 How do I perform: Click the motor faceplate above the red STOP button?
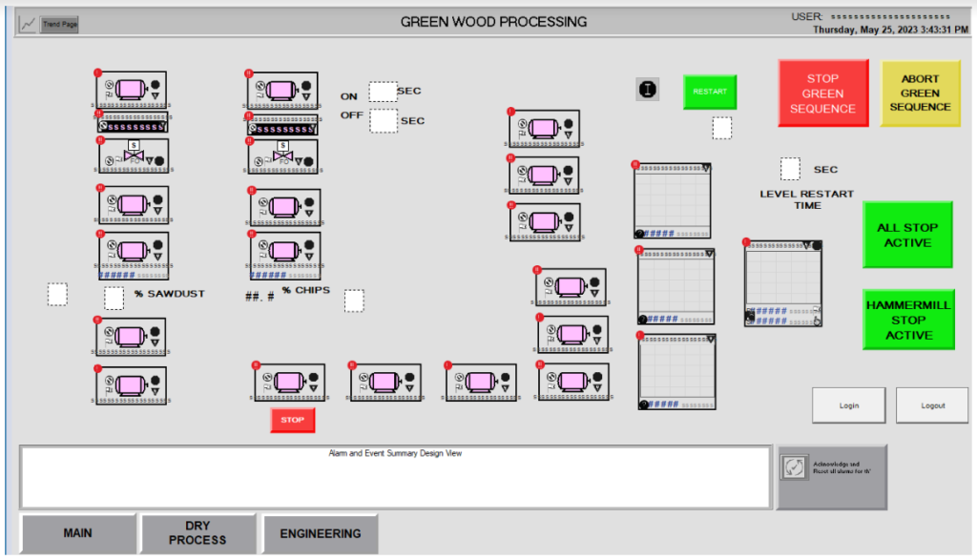290,382
